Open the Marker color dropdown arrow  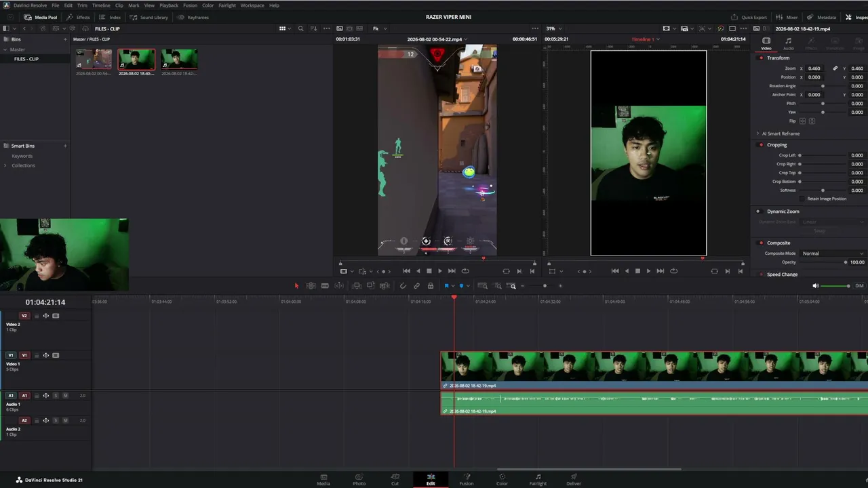467,286
